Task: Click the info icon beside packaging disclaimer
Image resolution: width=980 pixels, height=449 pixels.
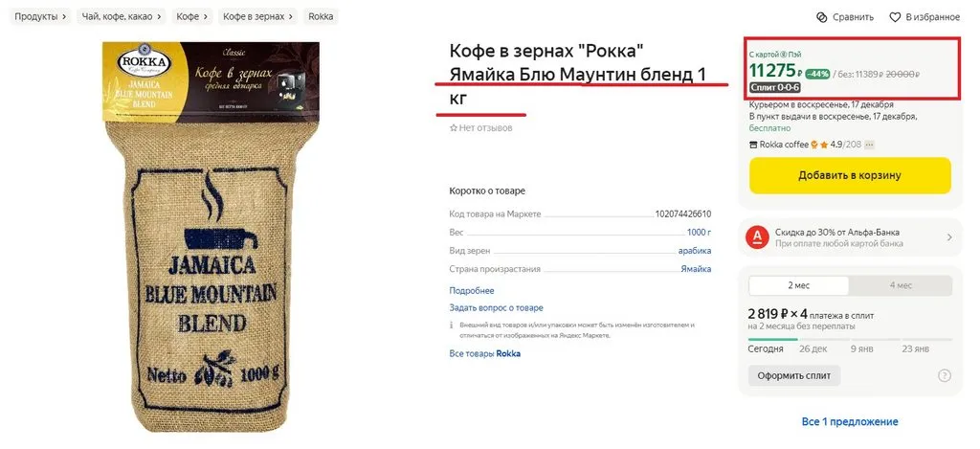Action: pyautogui.click(x=452, y=326)
